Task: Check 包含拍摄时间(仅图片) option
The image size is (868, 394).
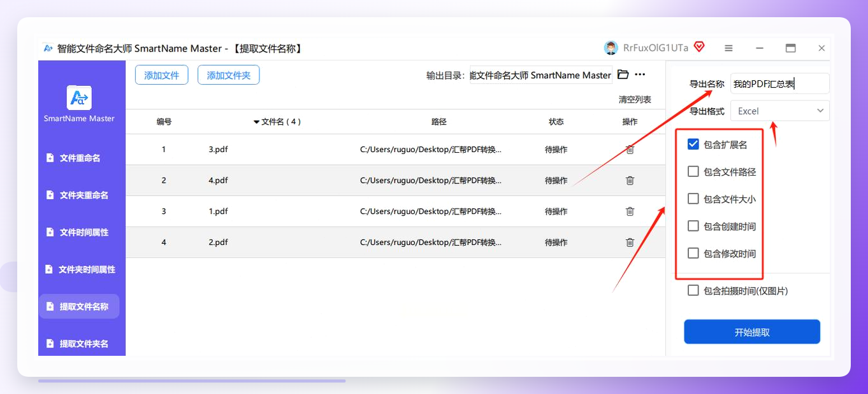Action: click(x=693, y=290)
